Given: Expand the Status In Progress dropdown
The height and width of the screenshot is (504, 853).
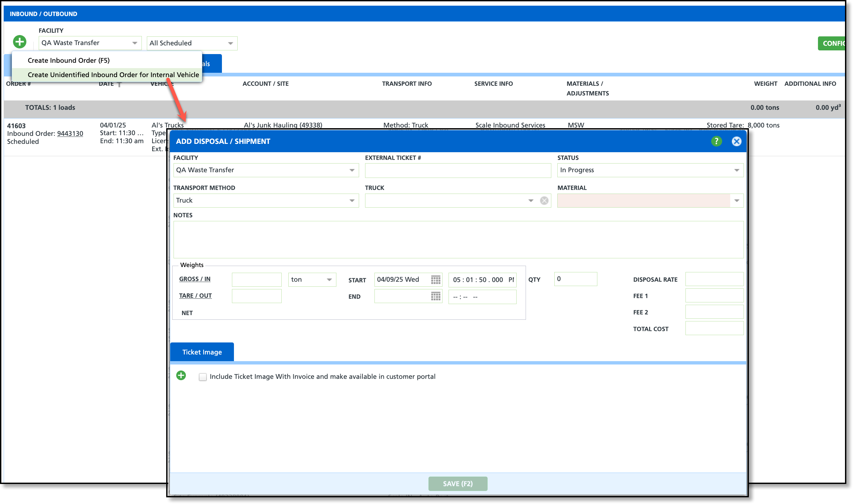Looking at the screenshot, I should pos(736,170).
